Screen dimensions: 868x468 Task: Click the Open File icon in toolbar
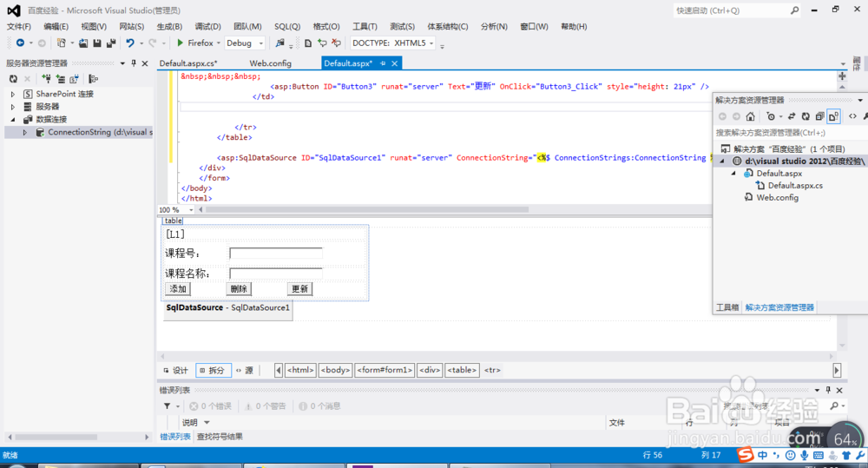coord(83,43)
